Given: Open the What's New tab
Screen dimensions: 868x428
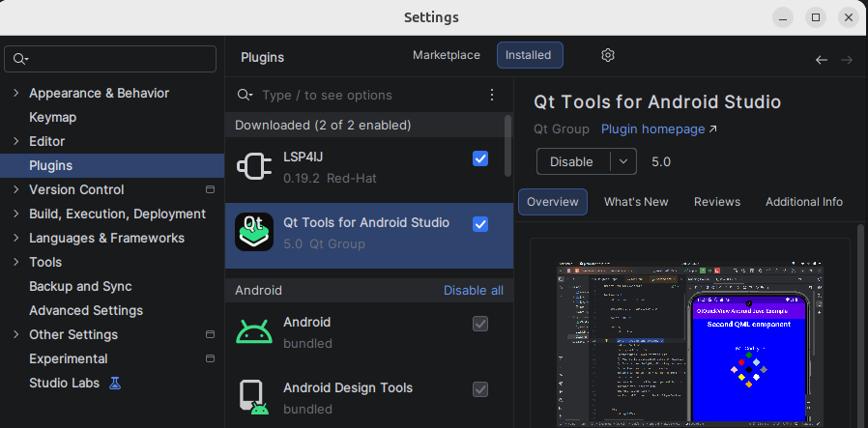Looking at the screenshot, I should click(635, 202).
